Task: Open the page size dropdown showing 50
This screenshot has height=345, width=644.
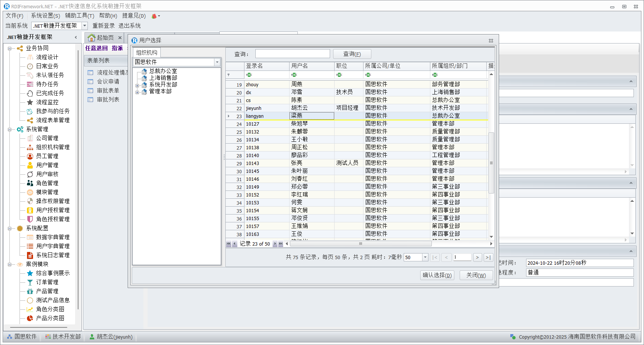Action: click(x=425, y=257)
